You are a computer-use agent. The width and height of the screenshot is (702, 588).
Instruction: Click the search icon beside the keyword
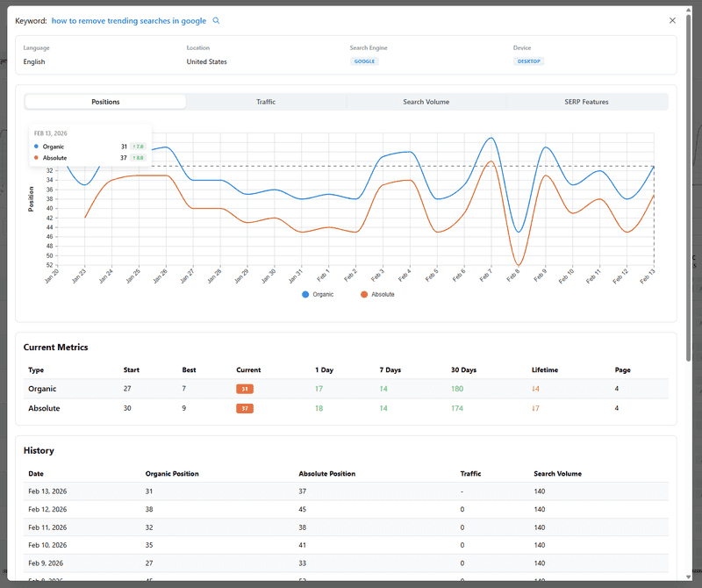tap(217, 20)
